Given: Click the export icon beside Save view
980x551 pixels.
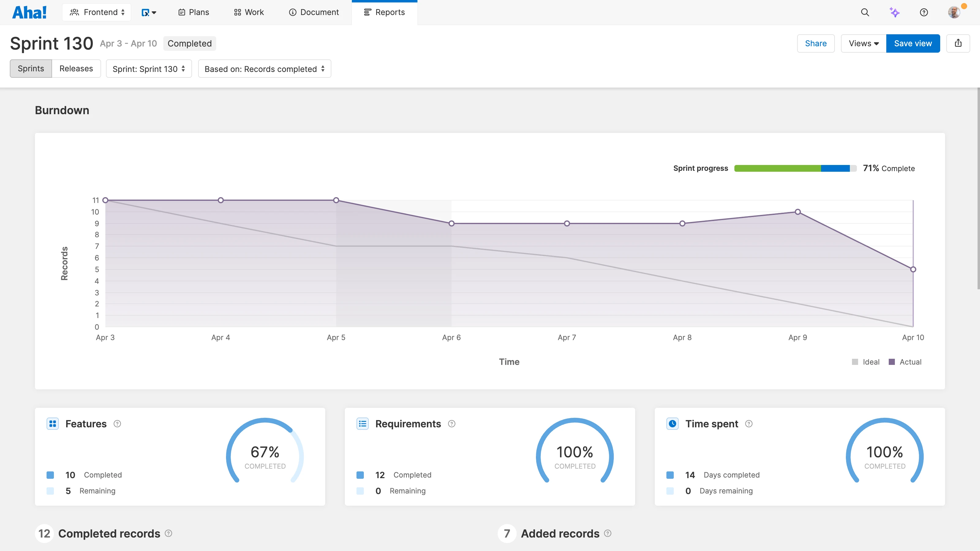Looking at the screenshot, I should [x=958, y=43].
